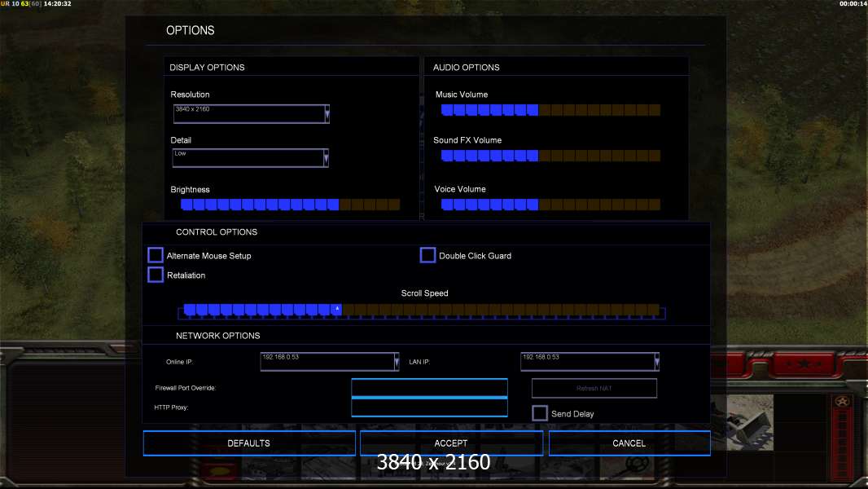Click the CANCEL button
The image size is (868, 489).
point(629,443)
